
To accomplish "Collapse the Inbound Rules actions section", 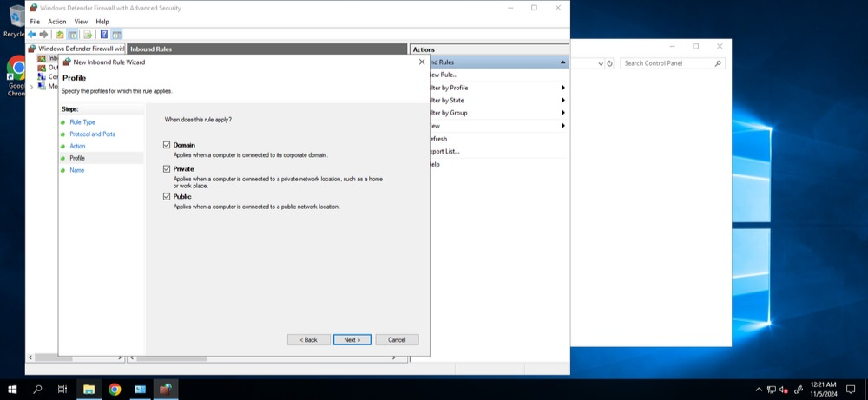I will point(563,62).
